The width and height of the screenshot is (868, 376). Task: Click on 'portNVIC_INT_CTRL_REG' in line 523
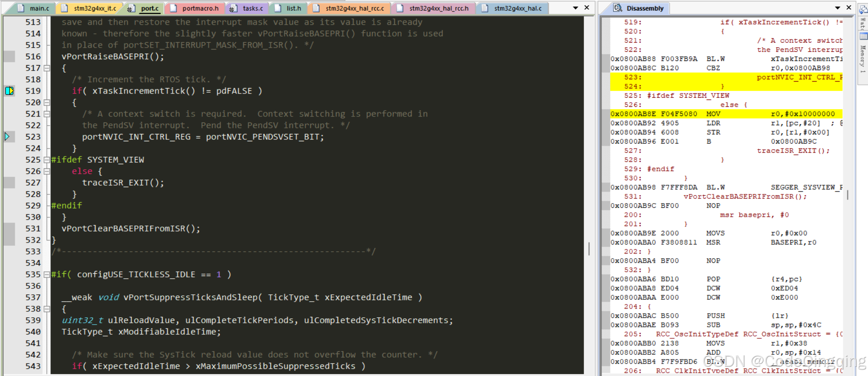[136, 137]
